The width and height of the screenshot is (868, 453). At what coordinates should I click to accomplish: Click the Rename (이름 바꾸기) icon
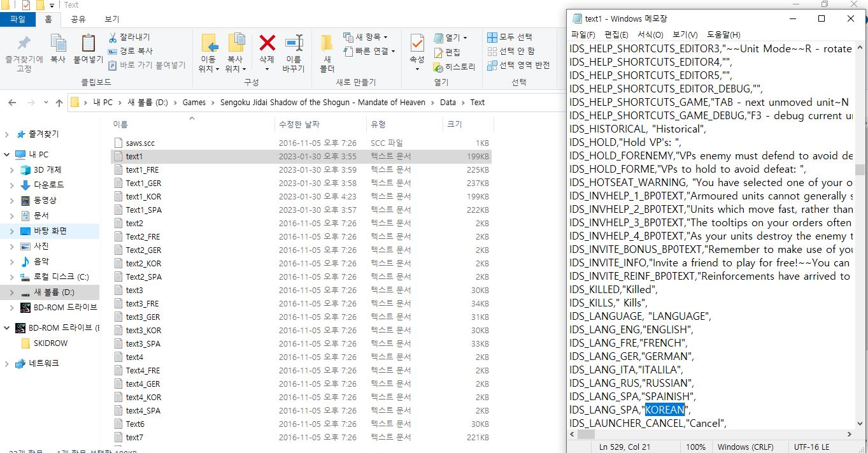click(x=294, y=43)
